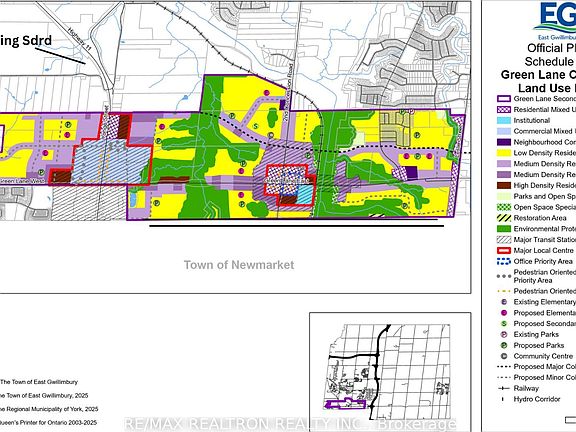The image size is (576, 432).
Task: Click the Community Centre C legend symbol
Action: (504, 356)
